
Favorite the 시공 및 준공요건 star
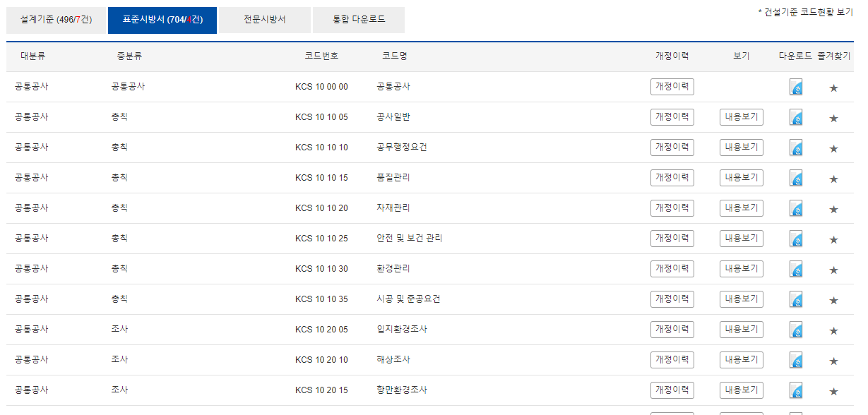[x=833, y=300]
